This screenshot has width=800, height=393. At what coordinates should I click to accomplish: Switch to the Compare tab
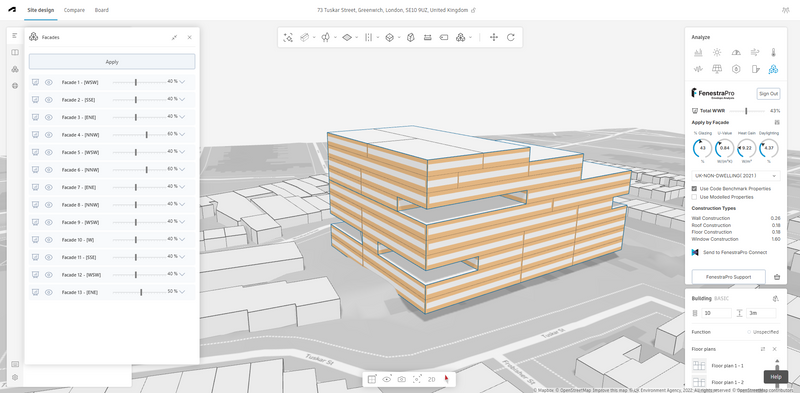[74, 10]
